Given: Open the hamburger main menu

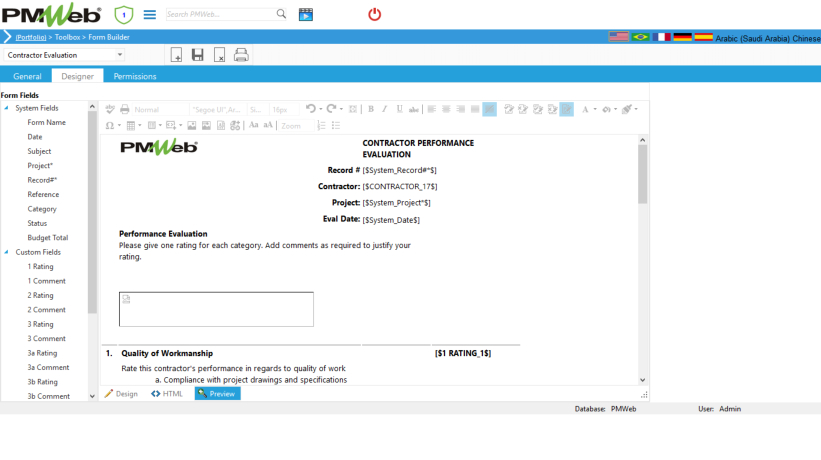Looking at the screenshot, I should 150,14.
